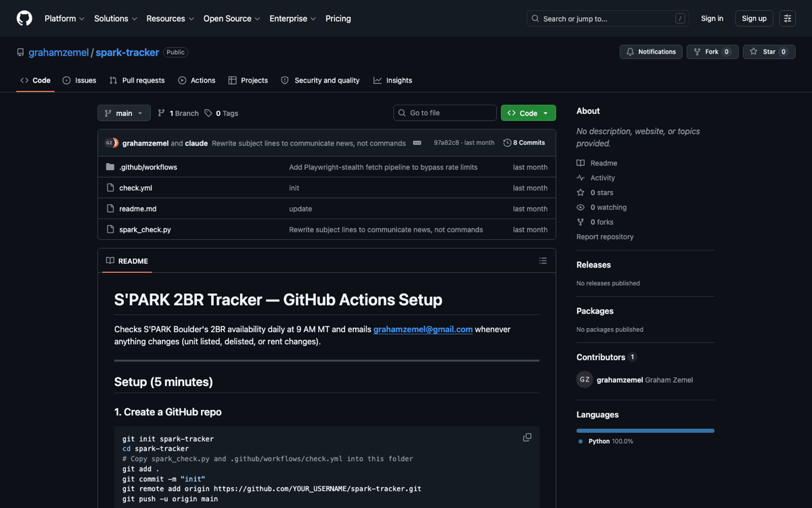Viewport: 812px width, 508px height.
Task: Open the .github/workflows folder
Action: (148, 167)
